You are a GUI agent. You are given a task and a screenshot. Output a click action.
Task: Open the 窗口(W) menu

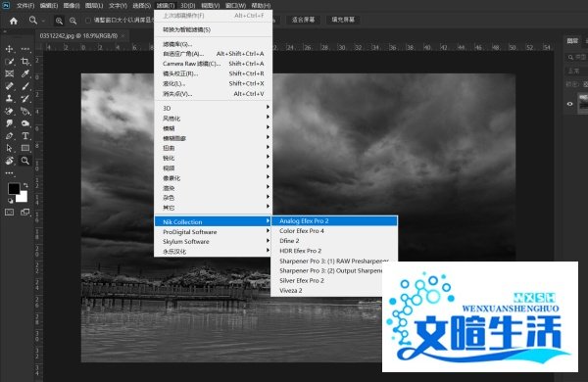click(235, 6)
